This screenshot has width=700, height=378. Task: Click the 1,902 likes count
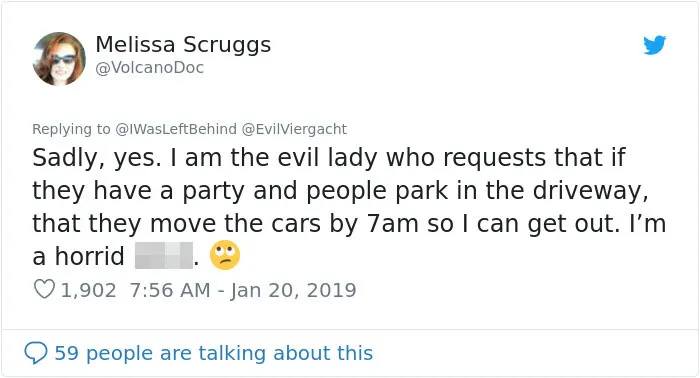(88, 290)
